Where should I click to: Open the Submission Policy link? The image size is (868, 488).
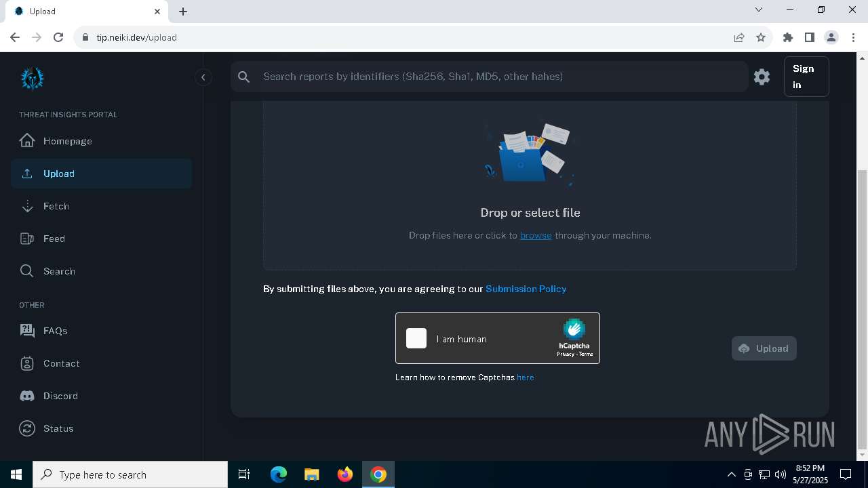pyautogui.click(x=526, y=289)
